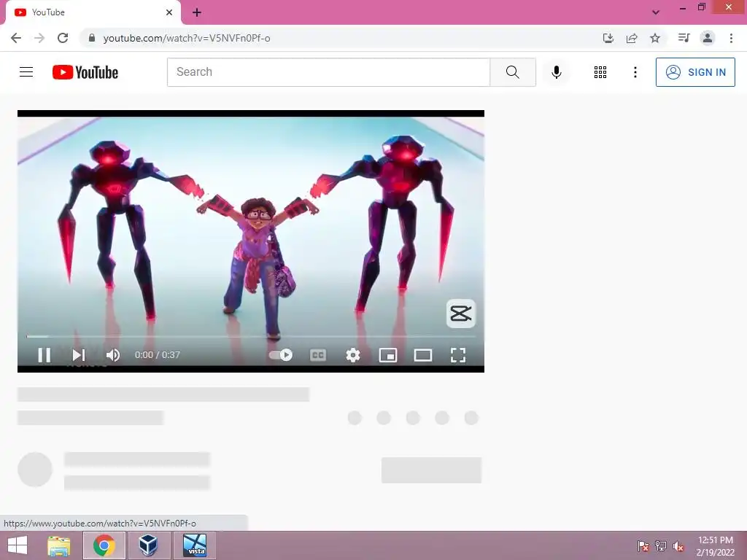Click Chrome icon in taskbar
This screenshot has height=560, width=747.
104,545
